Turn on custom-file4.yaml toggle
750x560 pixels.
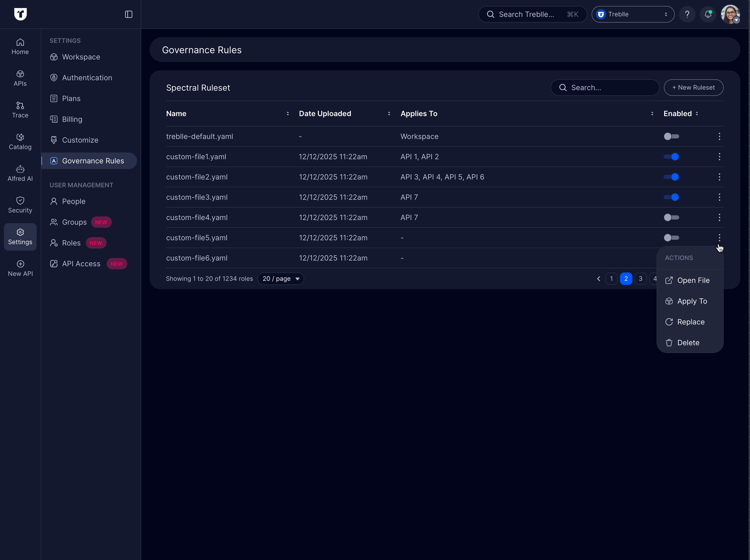671,217
